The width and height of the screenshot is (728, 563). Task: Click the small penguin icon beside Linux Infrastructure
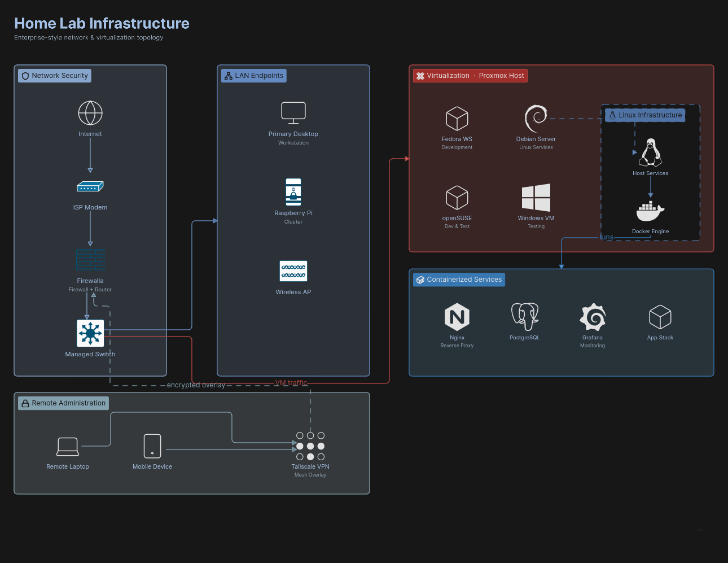tap(612, 115)
